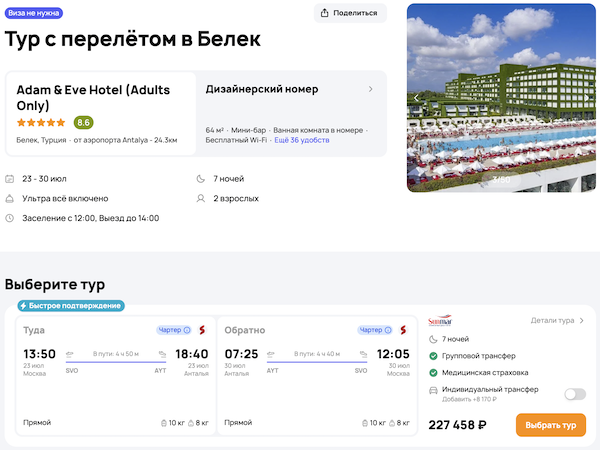Image resolution: width=600 pixels, height=450 pixels.
Task: Enable the Индивидуальный трансфер toggle
Action: 574,394
